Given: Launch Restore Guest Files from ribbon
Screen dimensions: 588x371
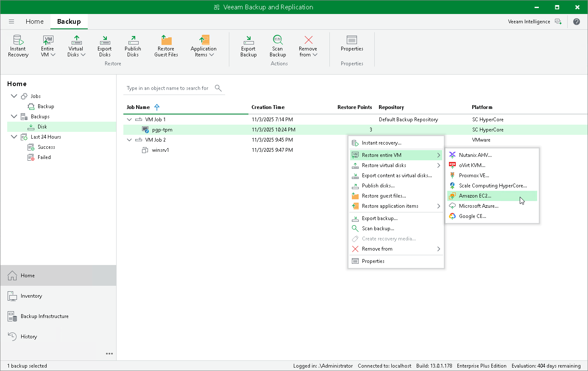Looking at the screenshot, I should [166, 46].
